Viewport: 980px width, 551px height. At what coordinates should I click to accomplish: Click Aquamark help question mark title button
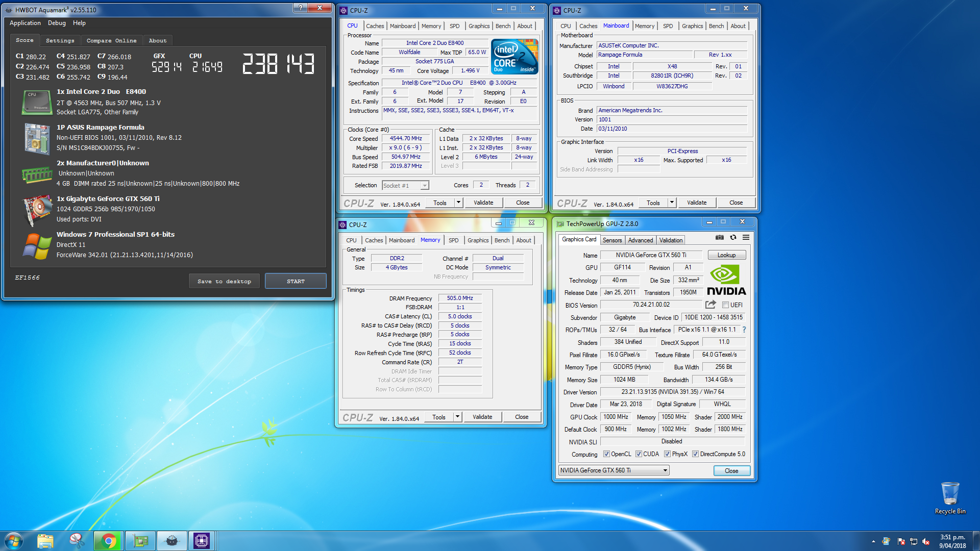pos(300,8)
